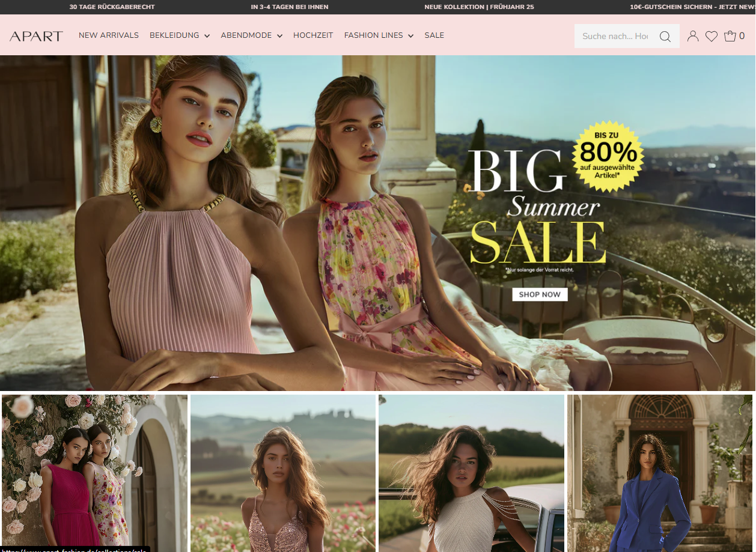The height and width of the screenshot is (552, 756).
Task: Click the 10€-Gutschein sichern announcement link
Action: pyautogui.click(x=691, y=7)
